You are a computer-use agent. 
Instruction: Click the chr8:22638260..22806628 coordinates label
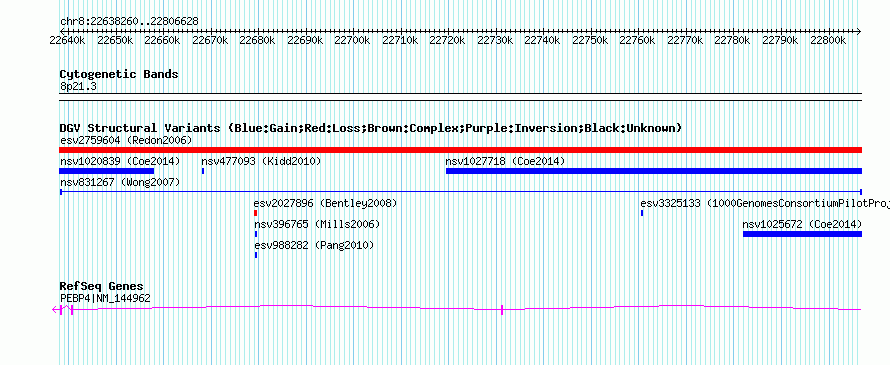click(x=129, y=22)
